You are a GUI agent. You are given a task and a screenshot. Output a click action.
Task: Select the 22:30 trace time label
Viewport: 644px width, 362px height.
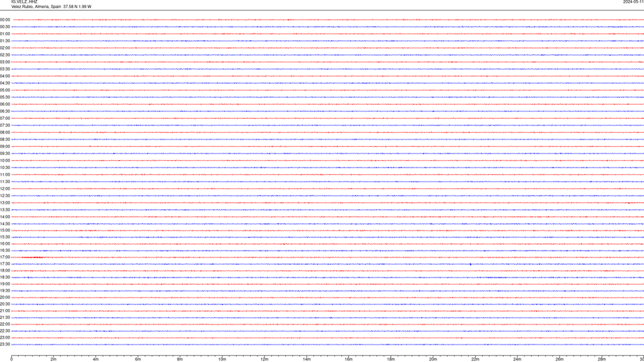point(5,330)
